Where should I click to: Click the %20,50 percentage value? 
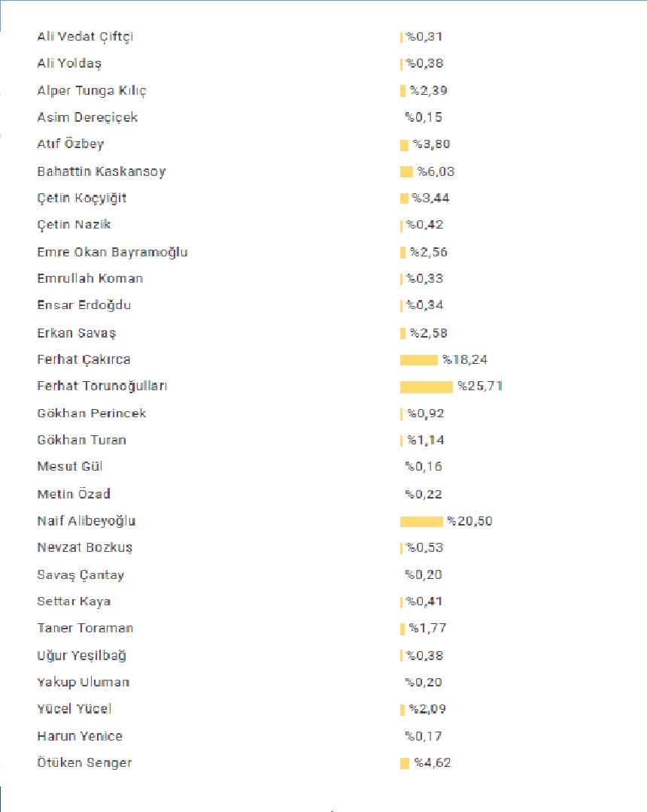point(469,521)
